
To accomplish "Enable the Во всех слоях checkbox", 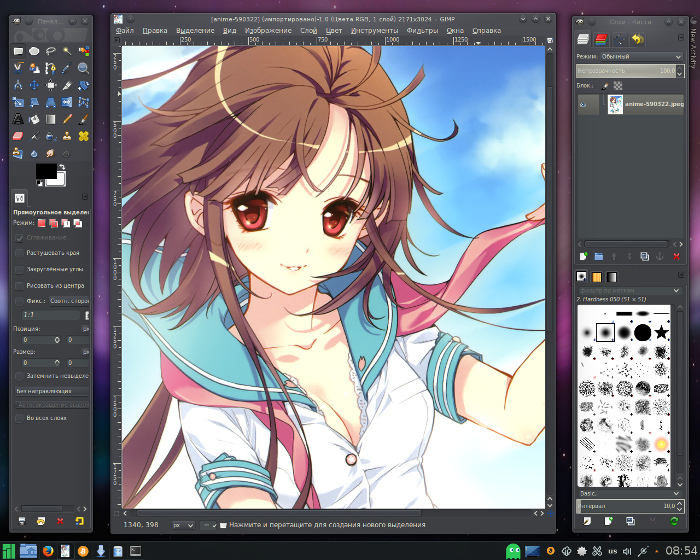I will tap(19, 418).
